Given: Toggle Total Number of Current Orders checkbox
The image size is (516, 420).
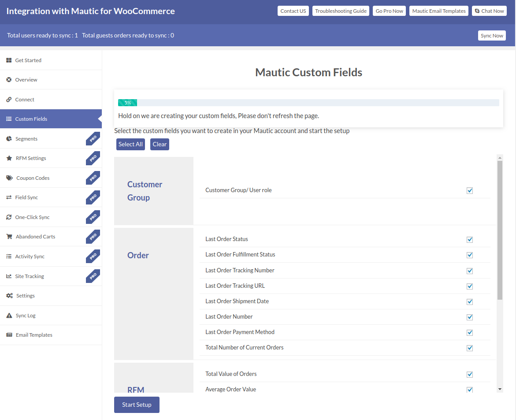Looking at the screenshot, I should 470,348.
